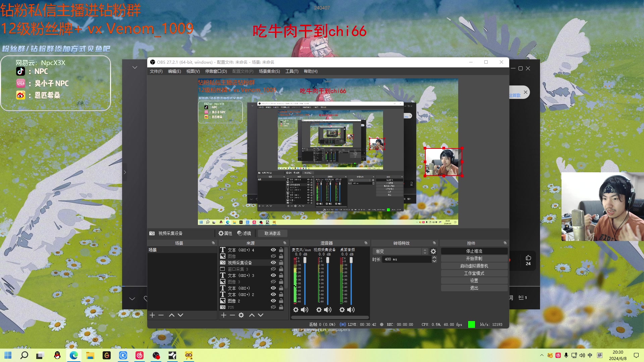Move scene down in Scenes panel
The width and height of the screenshot is (644, 362).
point(180,315)
